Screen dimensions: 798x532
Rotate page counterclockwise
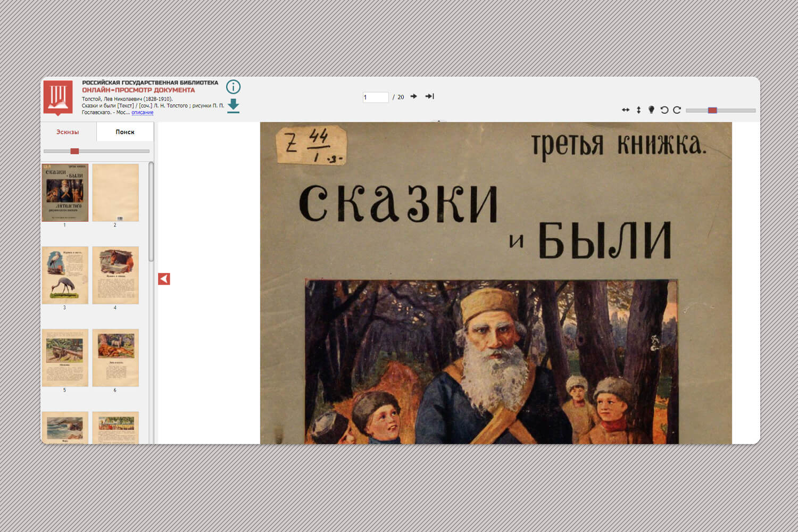click(x=664, y=110)
